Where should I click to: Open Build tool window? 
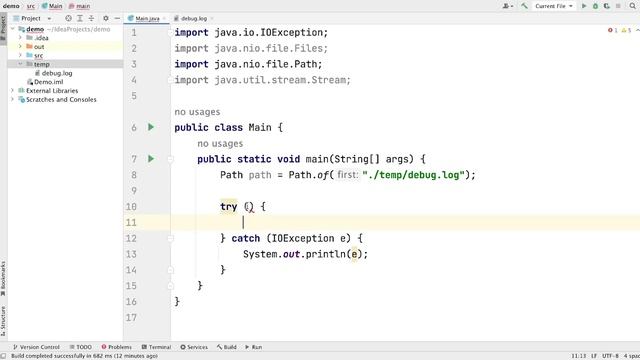[227, 347]
